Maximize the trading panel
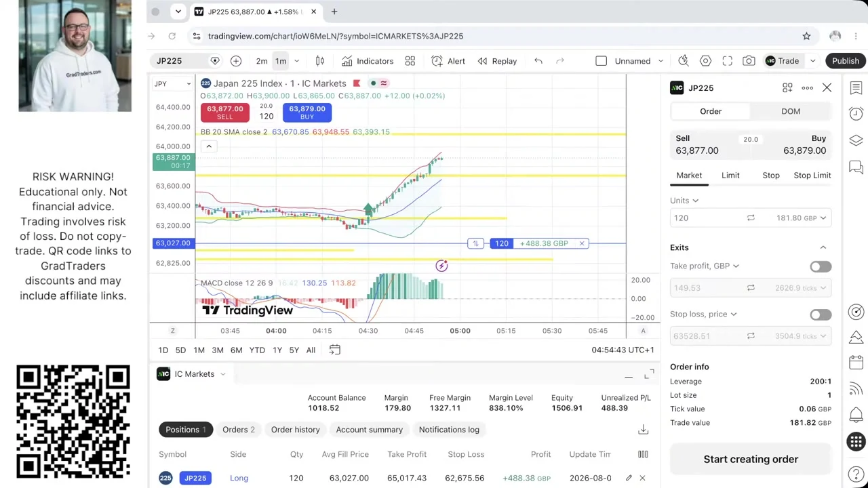This screenshot has height=488, width=868. [x=650, y=373]
